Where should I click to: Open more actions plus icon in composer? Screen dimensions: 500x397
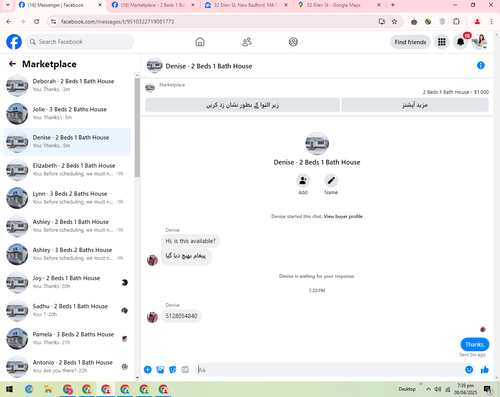click(148, 369)
